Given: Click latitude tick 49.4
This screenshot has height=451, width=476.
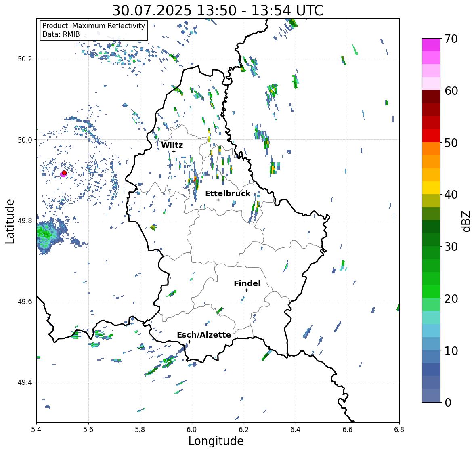Looking at the screenshot, I should pos(26,382).
